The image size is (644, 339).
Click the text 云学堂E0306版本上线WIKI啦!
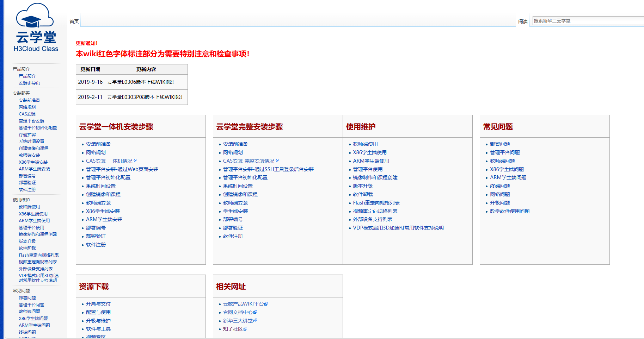(141, 82)
